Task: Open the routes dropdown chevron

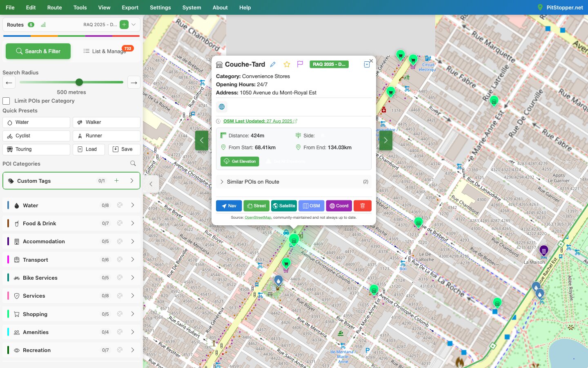Action: click(x=134, y=25)
